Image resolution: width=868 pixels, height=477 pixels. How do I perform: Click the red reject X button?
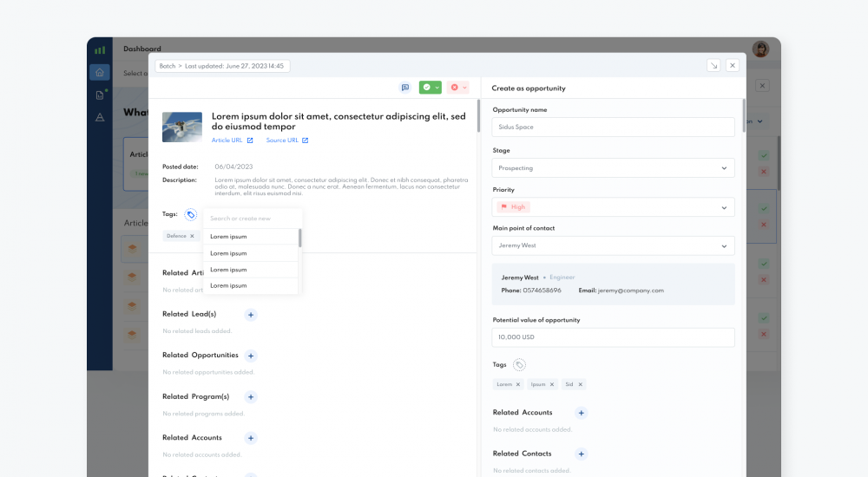click(x=455, y=88)
